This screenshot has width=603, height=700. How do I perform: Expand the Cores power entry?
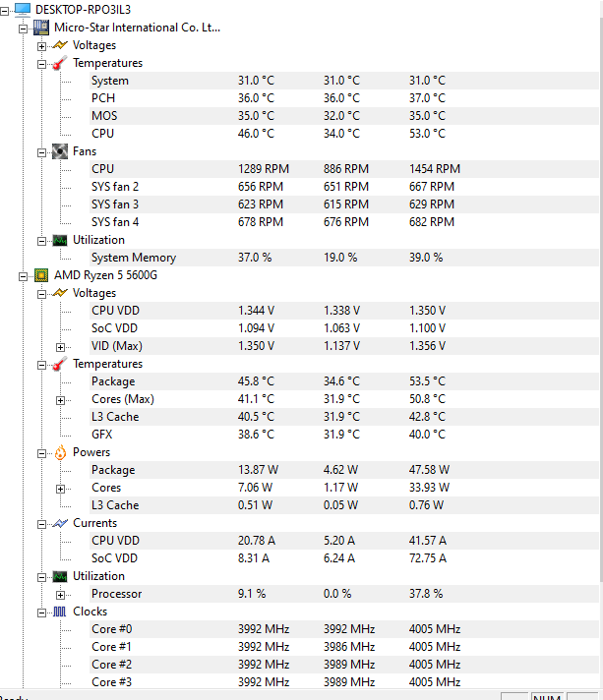[60, 489]
